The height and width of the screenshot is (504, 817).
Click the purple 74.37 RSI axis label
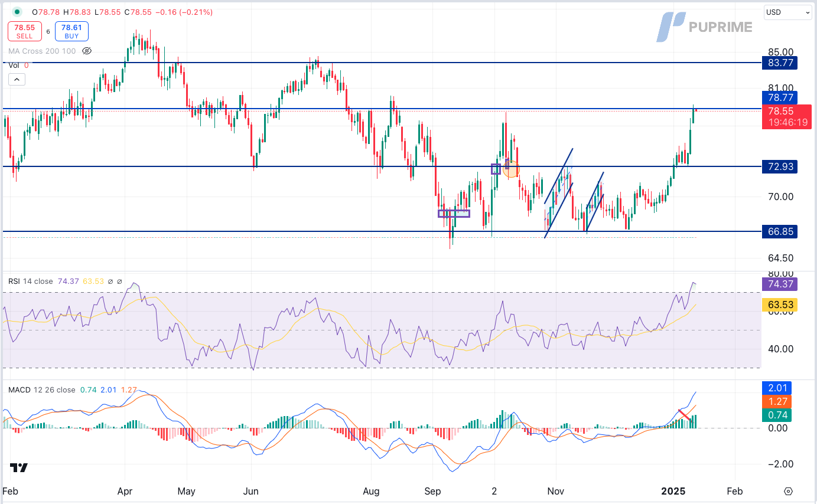780,284
